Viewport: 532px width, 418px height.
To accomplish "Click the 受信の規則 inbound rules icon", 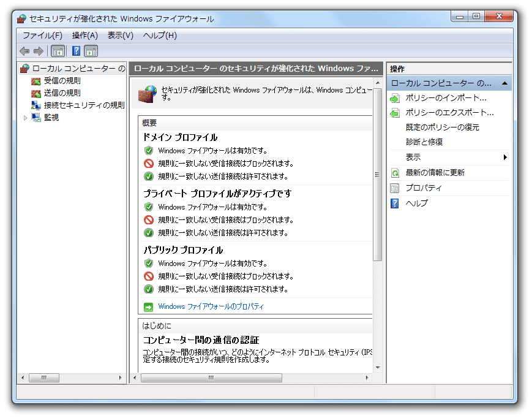I will coord(36,81).
